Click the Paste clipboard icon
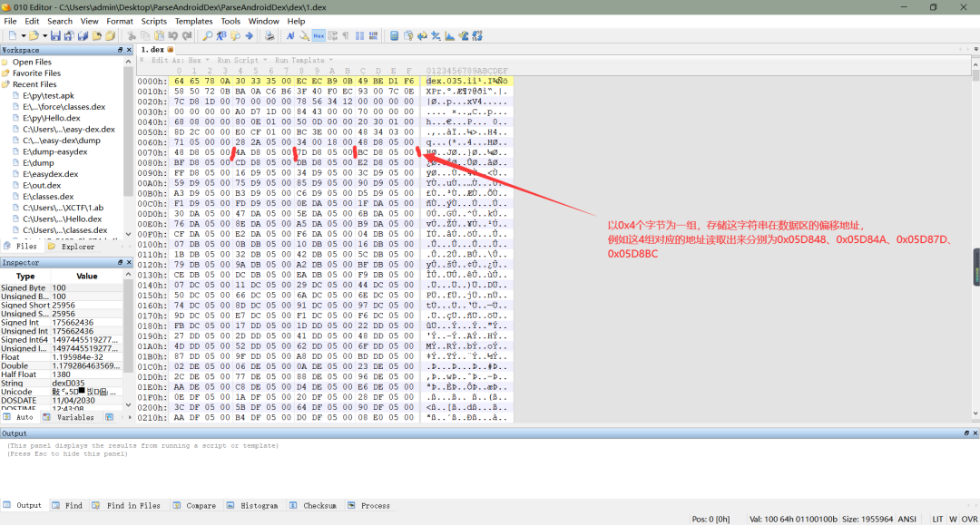Image resolution: width=980 pixels, height=525 pixels. point(159,35)
